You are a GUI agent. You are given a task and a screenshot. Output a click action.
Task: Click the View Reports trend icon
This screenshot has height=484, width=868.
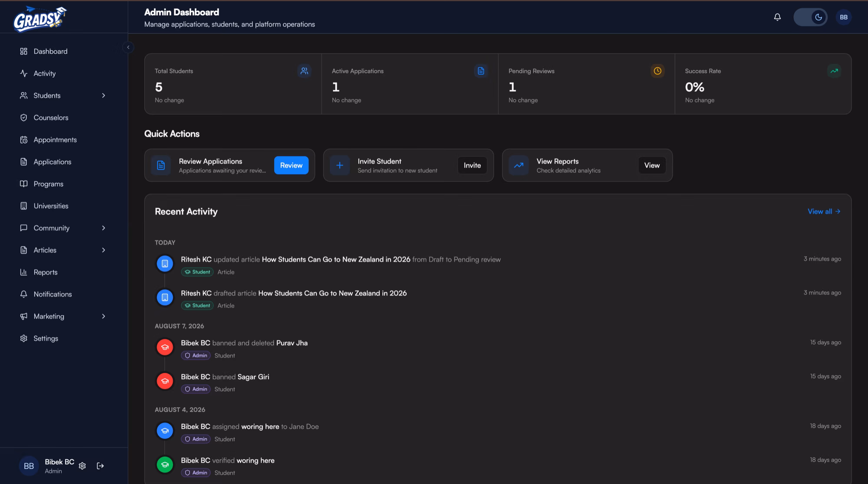tap(519, 165)
